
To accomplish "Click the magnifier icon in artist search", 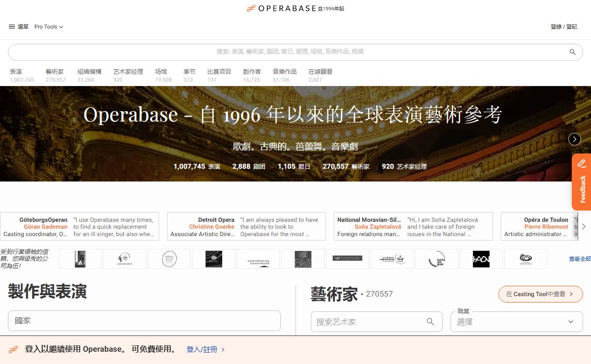I will click(x=430, y=322).
